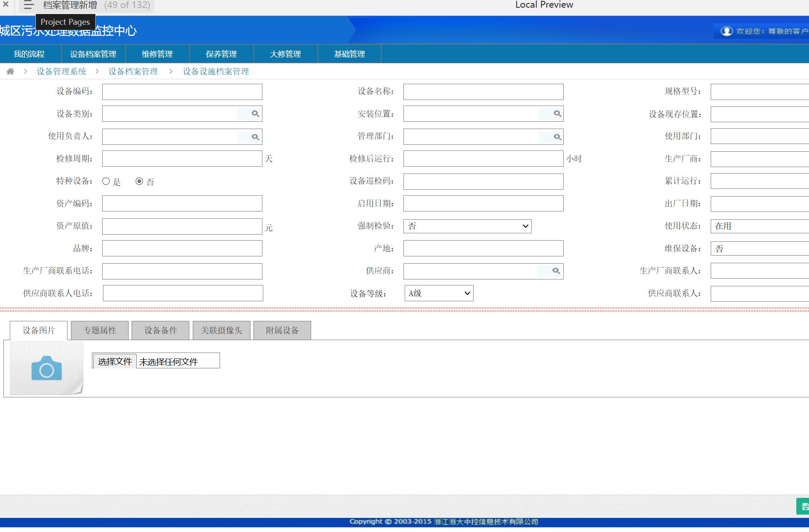The width and height of the screenshot is (809, 532).
Task: Click the search icon in 设备类别 field
Action: pyautogui.click(x=255, y=114)
